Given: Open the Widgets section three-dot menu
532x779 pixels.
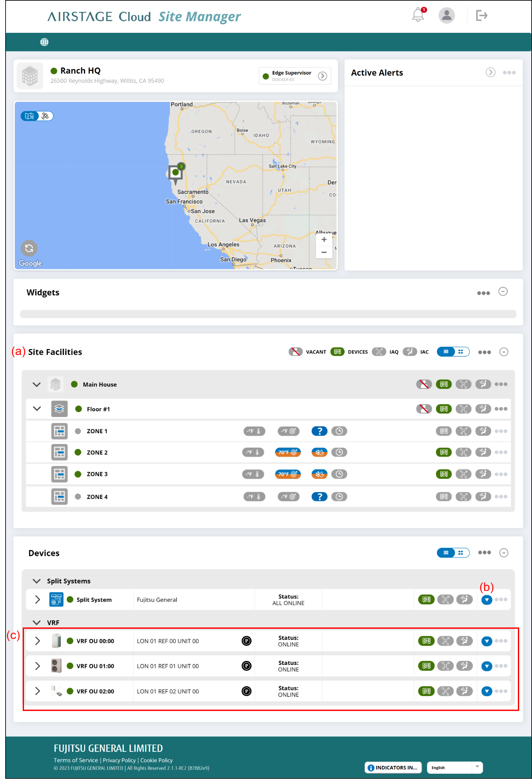Looking at the screenshot, I should click(483, 293).
